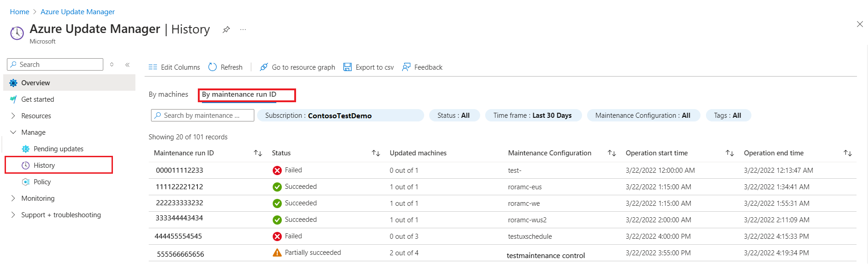Collapse the Manage section
868x264 pixels.
coord(13,132)
